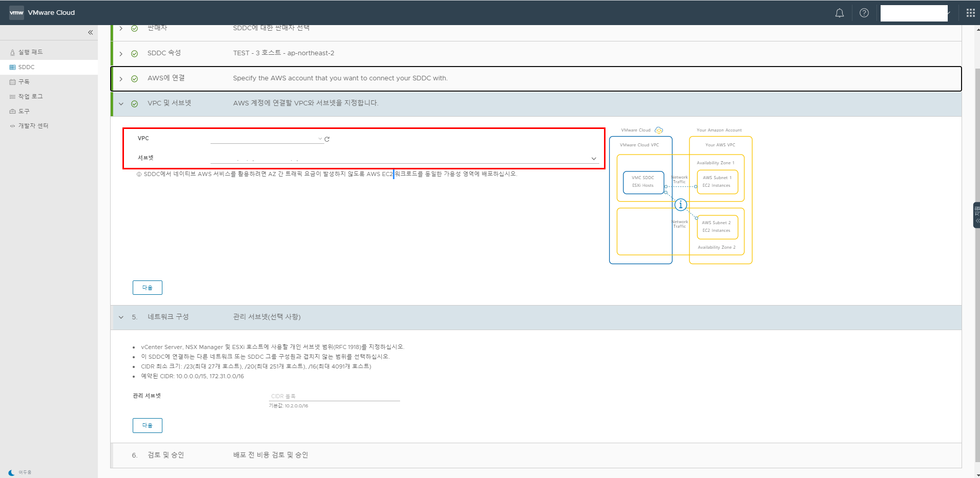
Task: Open the help question mark icon
Action: coord(864,13)
